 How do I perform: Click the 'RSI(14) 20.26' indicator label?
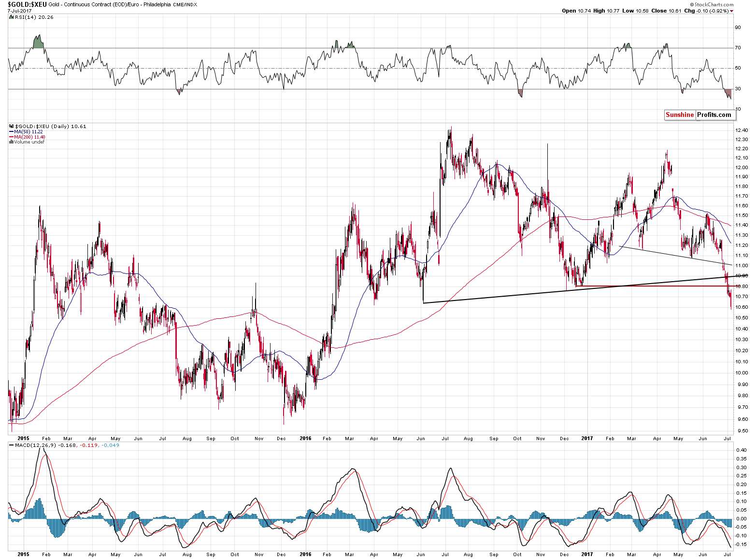(x=34, y=17)
